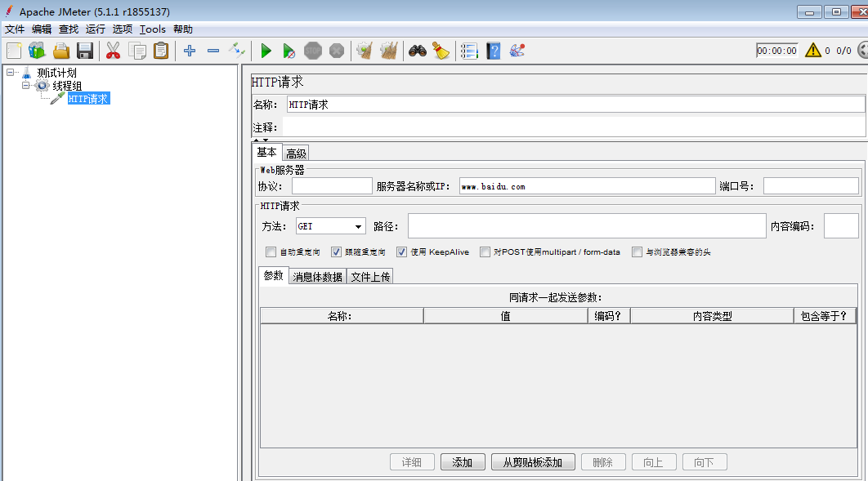Enable 与浏览器兼容的头 checkbox

(638, 252)
